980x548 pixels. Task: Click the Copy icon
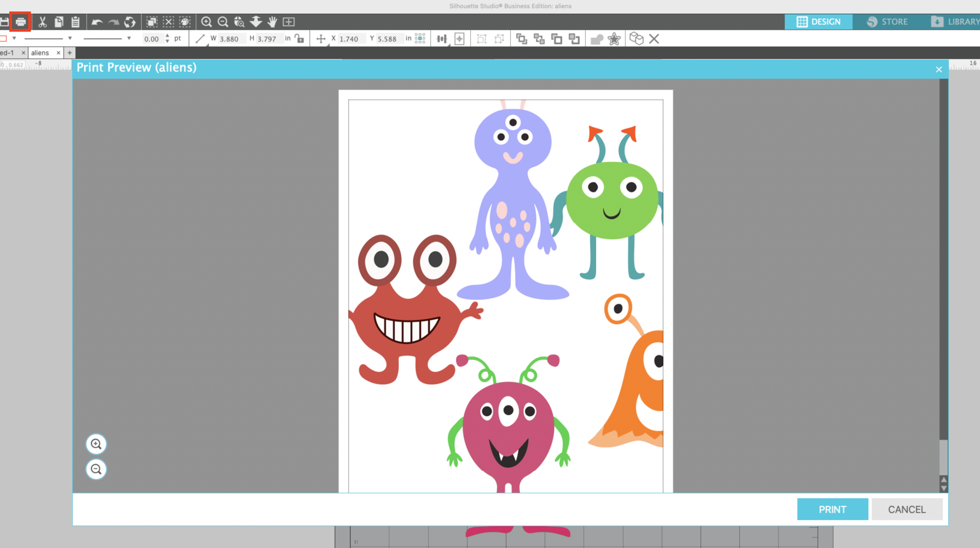pyautogui.click(x=59, y=22)
